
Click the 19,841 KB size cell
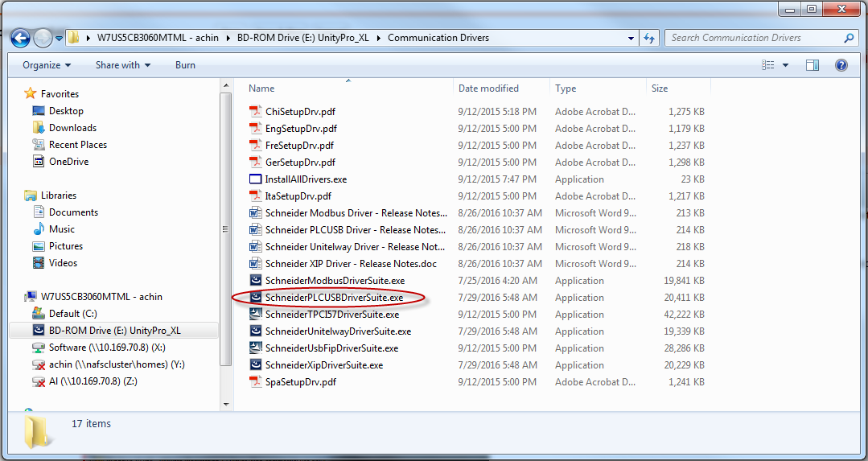click(685, 281)
